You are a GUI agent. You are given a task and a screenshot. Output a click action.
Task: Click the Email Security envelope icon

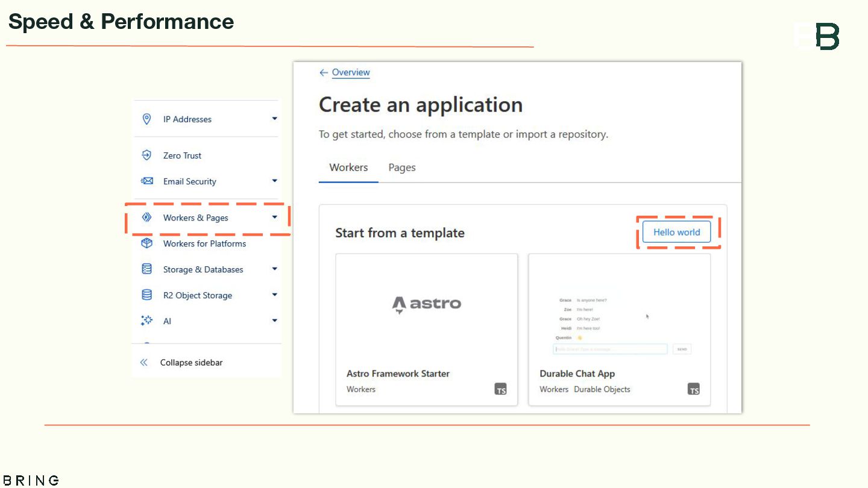coord(146,181)
